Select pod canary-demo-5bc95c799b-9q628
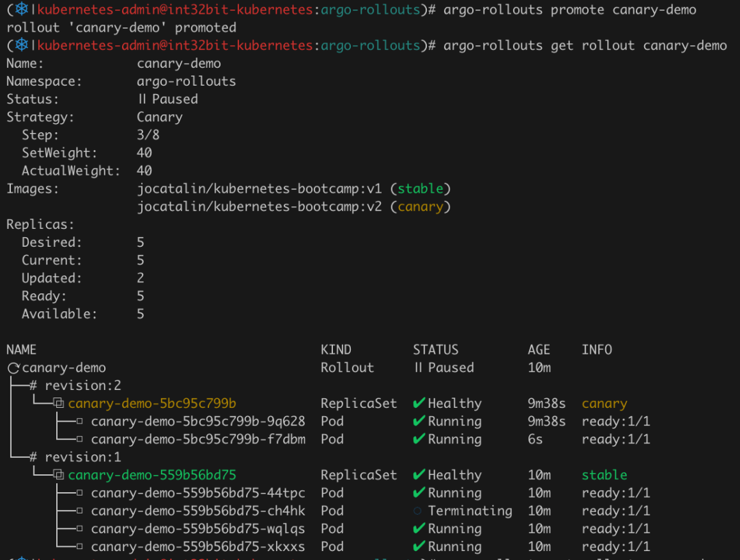740x560 pixels. [x=198, y=422]
